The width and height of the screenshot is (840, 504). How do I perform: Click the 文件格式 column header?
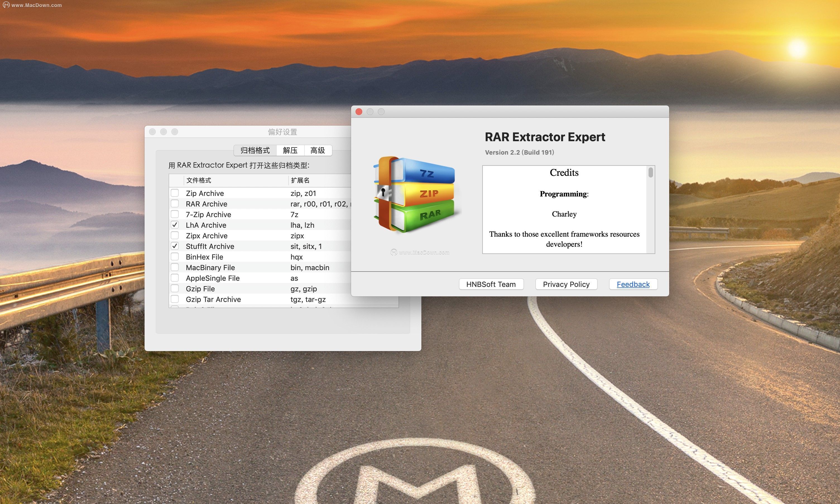(199, 180)
